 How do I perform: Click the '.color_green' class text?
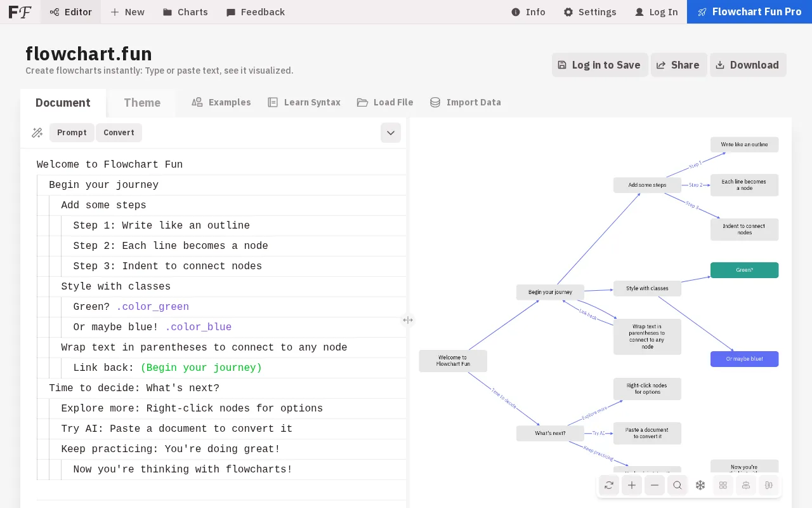(x=152, y=307)
